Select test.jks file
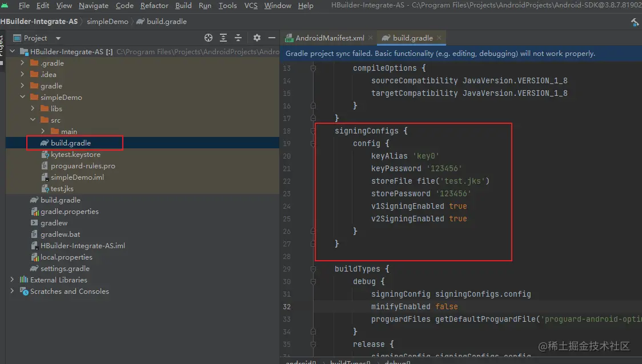This screenshot has width=642, height=364. 62,188
